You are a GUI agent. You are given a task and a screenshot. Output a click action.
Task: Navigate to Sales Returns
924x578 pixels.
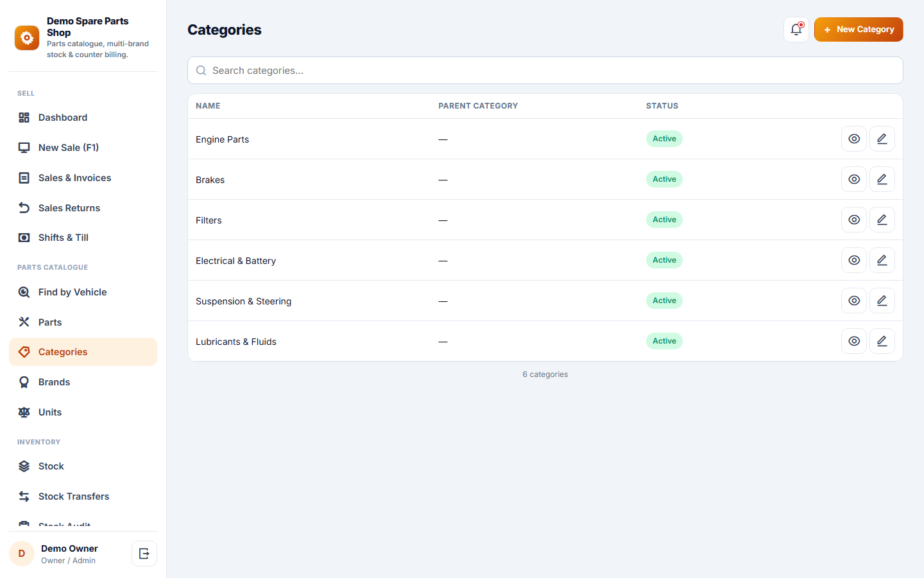tap(83, 208)
